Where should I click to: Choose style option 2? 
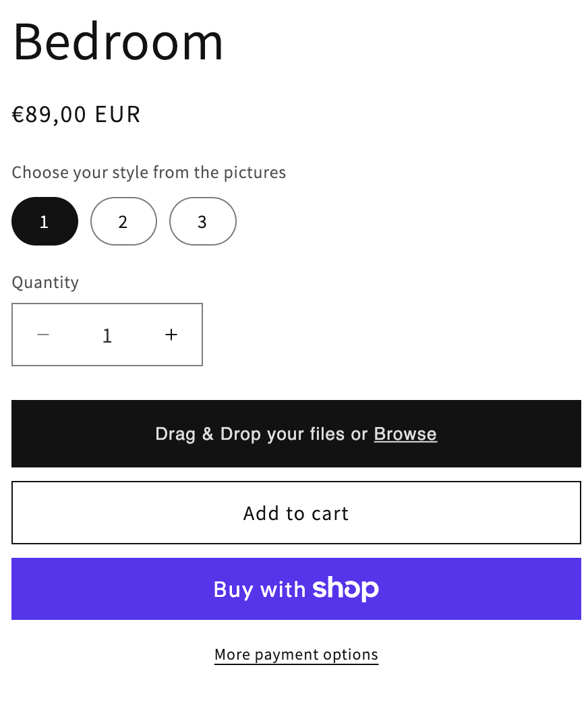pos(123,221)
